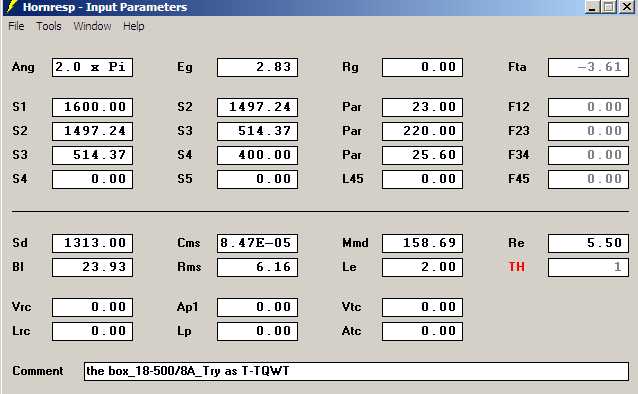The image size is (638, 394).
Task: Select the Par field with 220.00
Action: pos(422,131)
